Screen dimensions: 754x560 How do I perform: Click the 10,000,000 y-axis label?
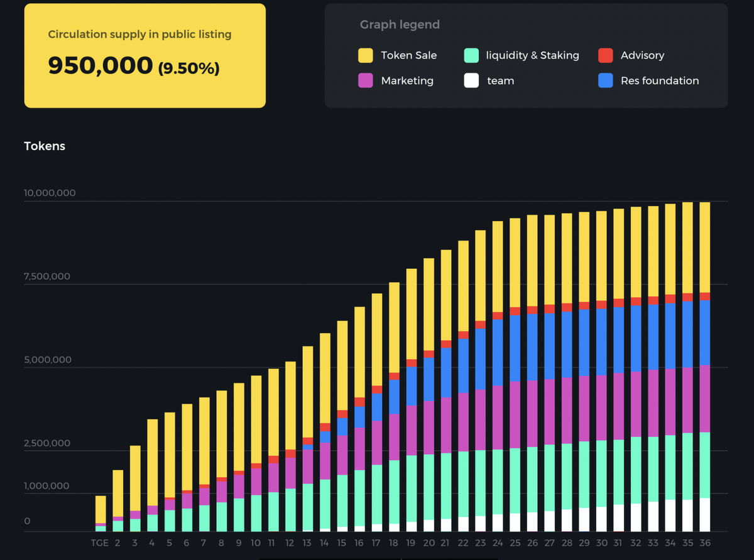click(50, 193)
